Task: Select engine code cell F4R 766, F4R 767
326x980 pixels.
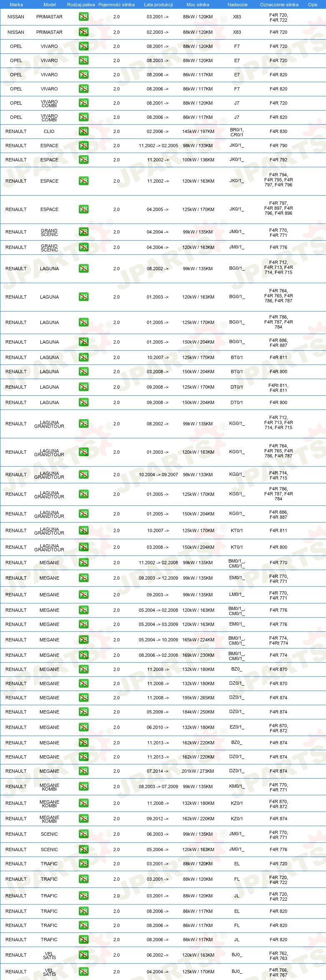Action: pos(278,972)
